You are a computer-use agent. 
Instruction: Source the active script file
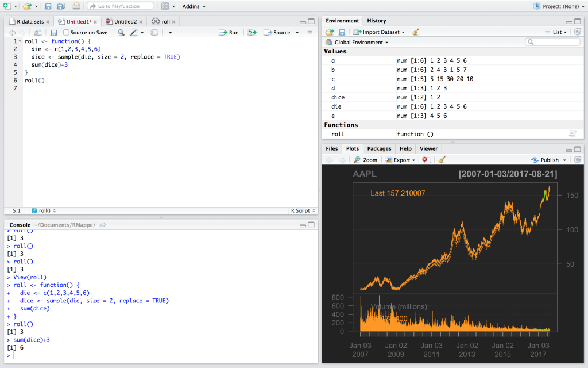[x=277, y=33]
